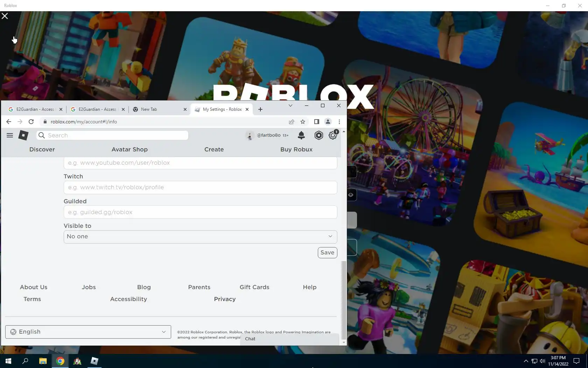
Task: Focus the Roblox Search field
Action: point(112,135)
